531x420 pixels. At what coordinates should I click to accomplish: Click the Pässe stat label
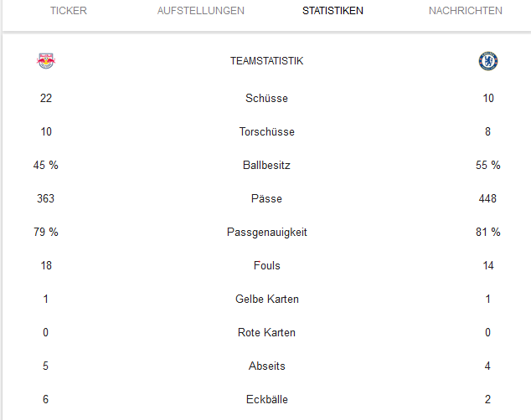coord(267,198)
